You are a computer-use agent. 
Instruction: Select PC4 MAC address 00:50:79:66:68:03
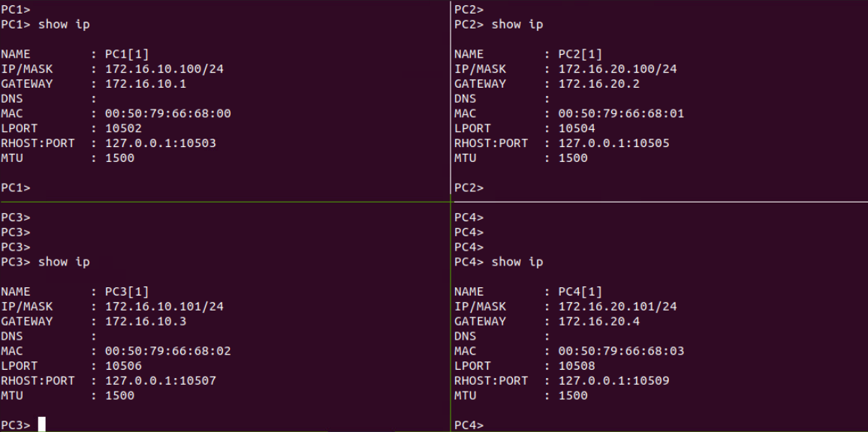click(x=621, y=351)
